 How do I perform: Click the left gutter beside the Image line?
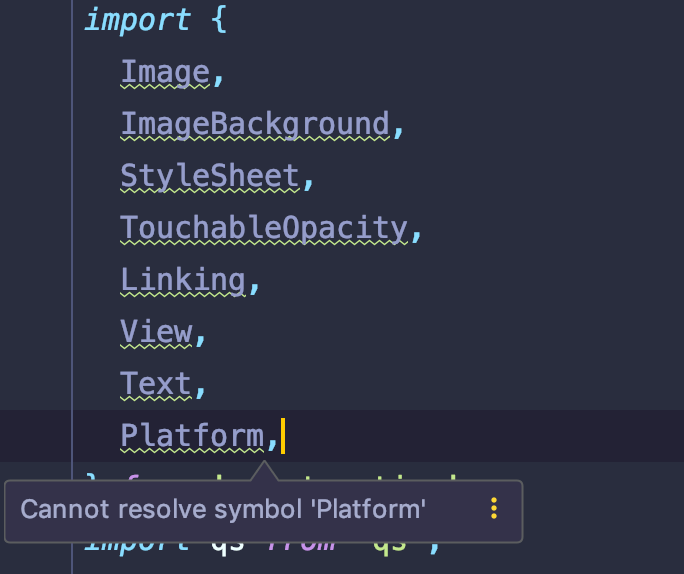click(x=36, y=72)
